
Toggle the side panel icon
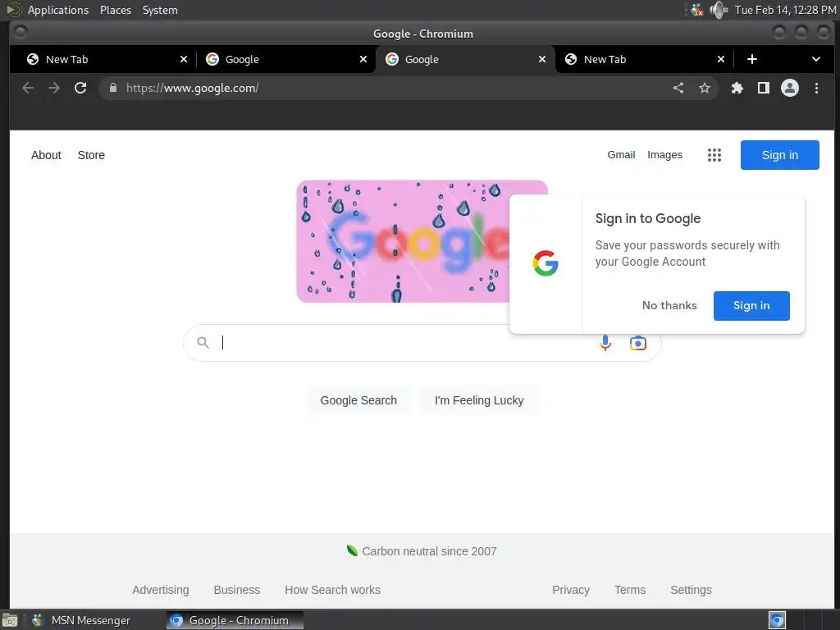[x=764, y=88]
